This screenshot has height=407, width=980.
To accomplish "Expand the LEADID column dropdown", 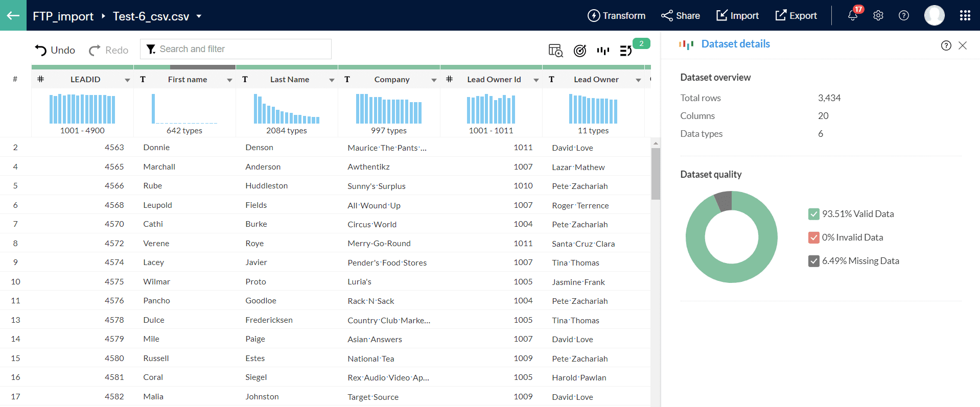I will pyautogui.click(x=127, y=80).
